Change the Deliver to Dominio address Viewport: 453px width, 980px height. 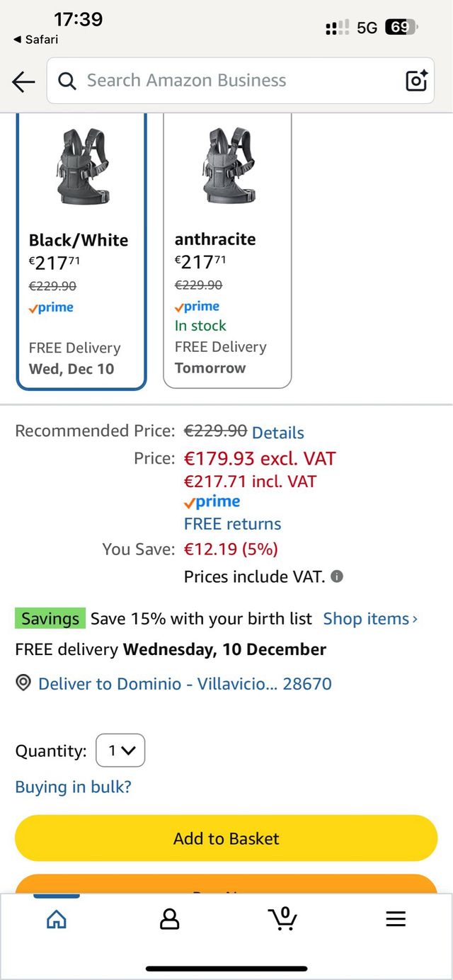(x=185, y=683)
